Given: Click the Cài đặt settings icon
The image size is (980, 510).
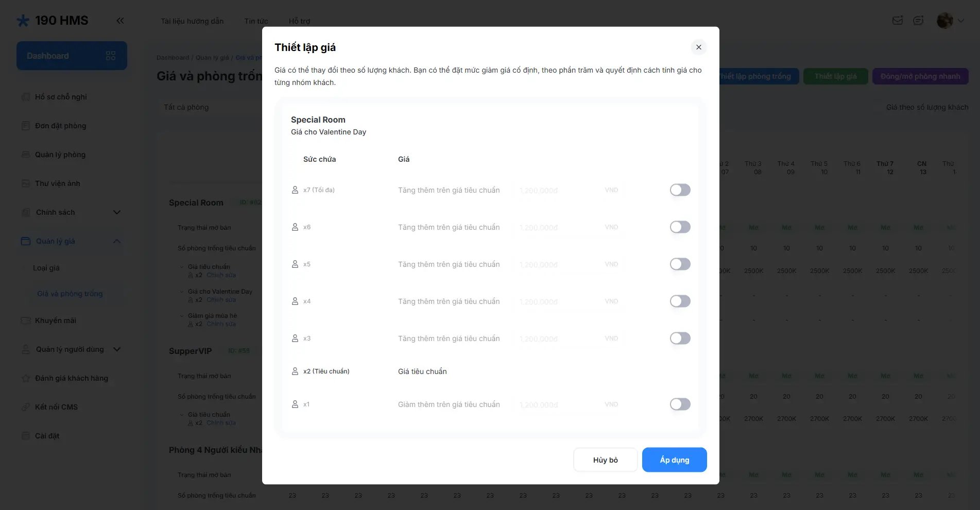Looking at the screenshot, I should point(26,436).
